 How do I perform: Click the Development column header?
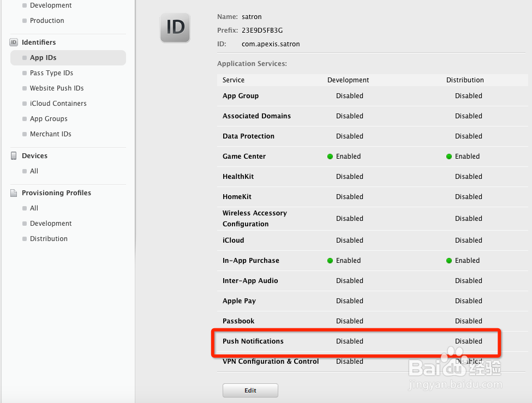click(348, 80)
